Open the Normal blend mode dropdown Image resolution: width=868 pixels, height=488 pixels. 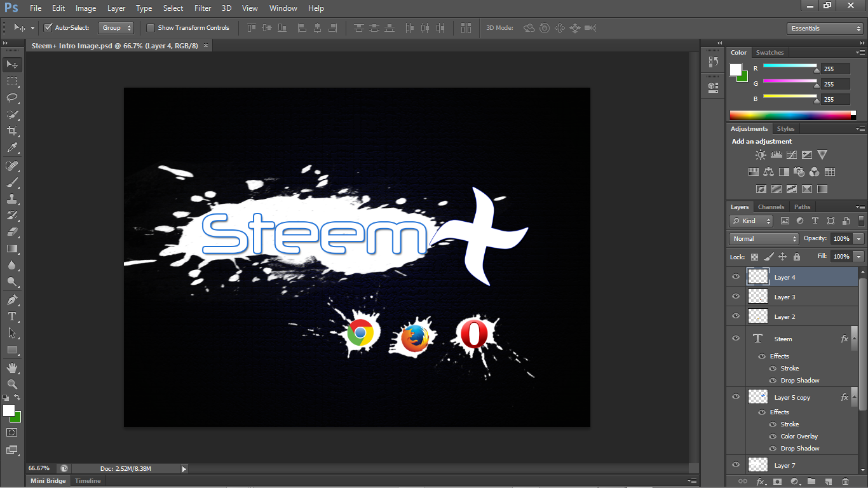pyautogui.click(x=764, y=239)
